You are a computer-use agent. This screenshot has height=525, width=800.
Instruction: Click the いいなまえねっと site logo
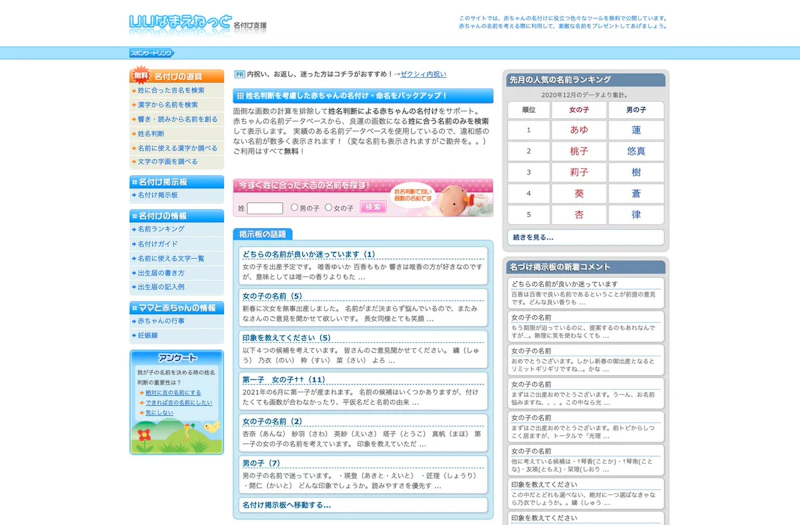[x=180, y=23]
